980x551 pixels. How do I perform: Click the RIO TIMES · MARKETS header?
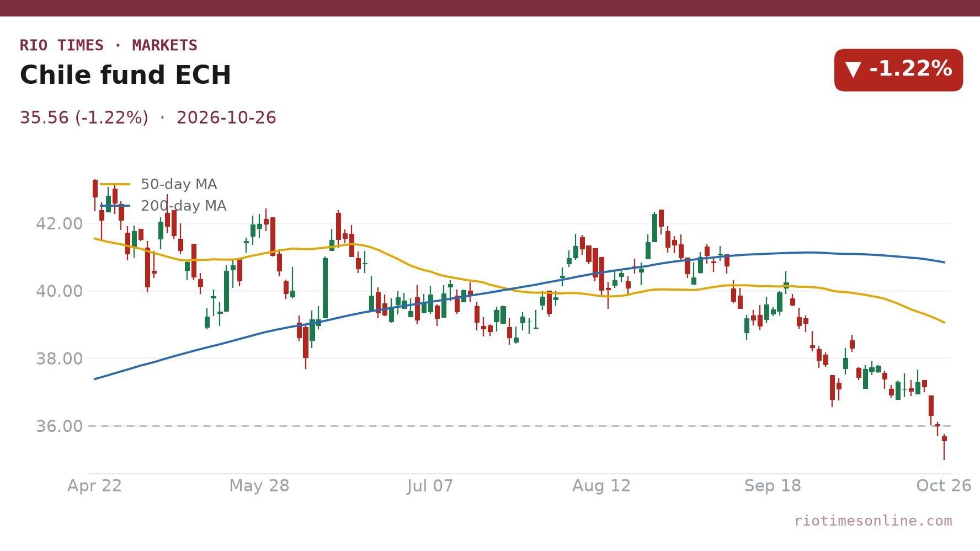109,45
